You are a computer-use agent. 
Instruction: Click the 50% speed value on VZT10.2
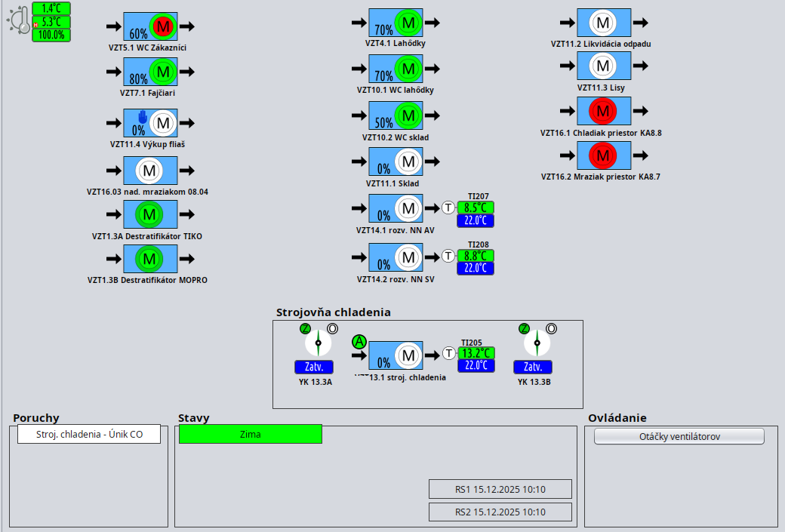383,123
